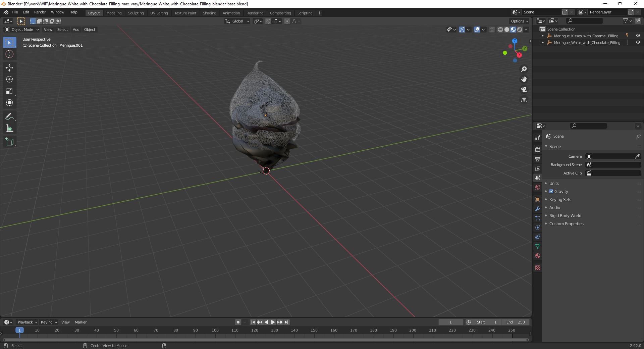Click the Marker menu in timeline
Screen dimensions: 644x349
[80, 322]
